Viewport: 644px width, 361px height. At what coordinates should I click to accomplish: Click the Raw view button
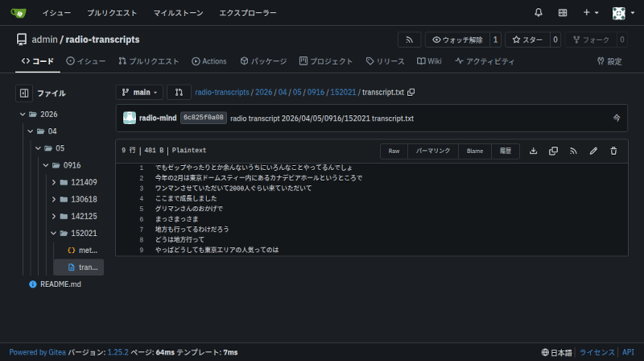point(394,151)
